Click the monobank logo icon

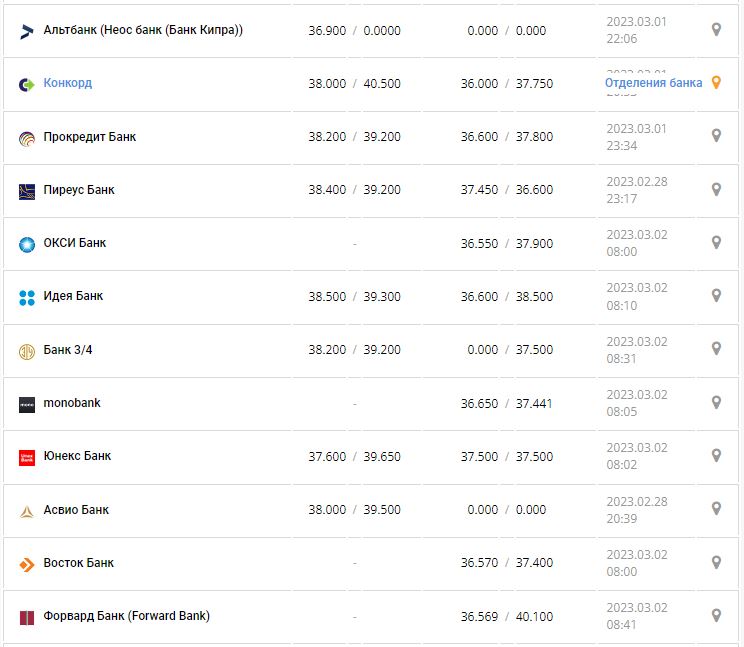click(27, 404)
